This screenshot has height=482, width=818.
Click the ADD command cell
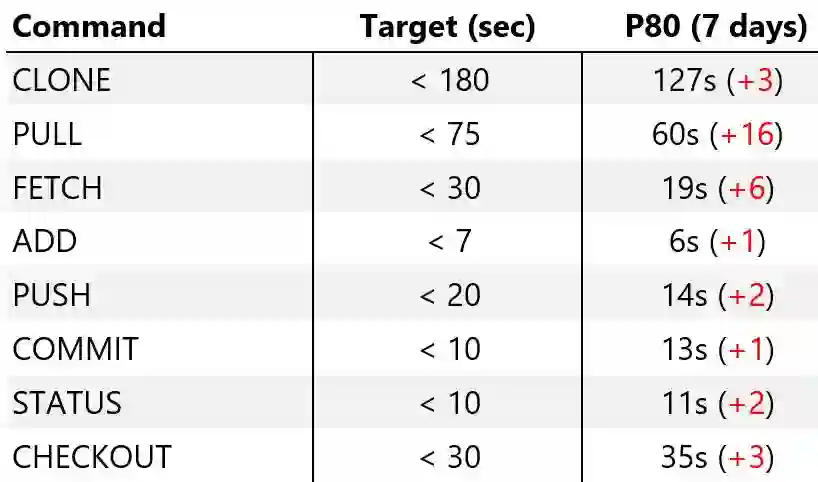(x=44, y=241)
